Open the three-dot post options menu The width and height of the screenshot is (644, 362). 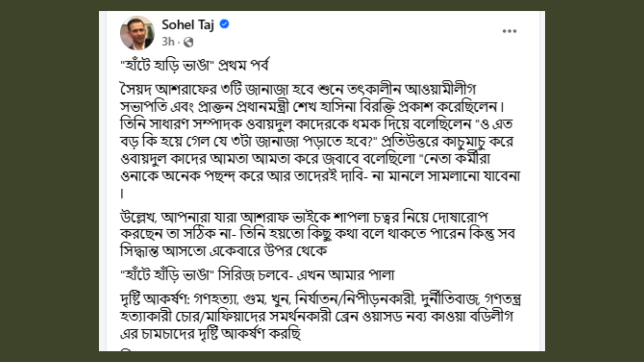509,31
